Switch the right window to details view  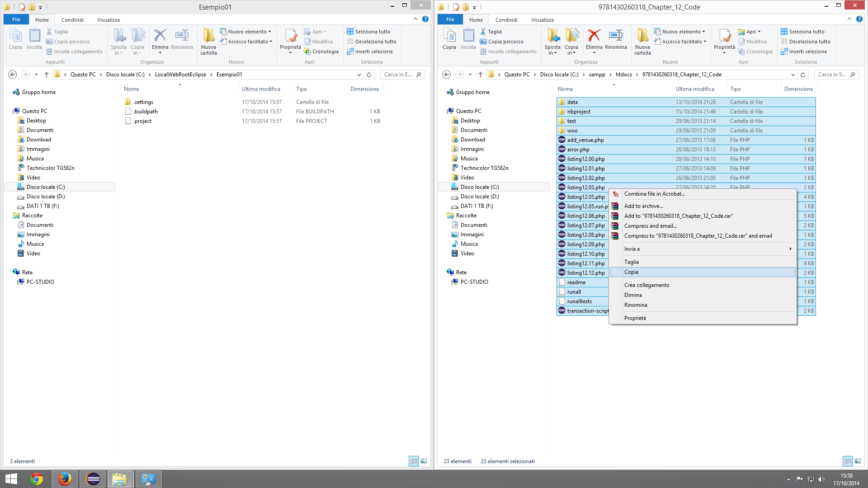(x=848, y=461)
